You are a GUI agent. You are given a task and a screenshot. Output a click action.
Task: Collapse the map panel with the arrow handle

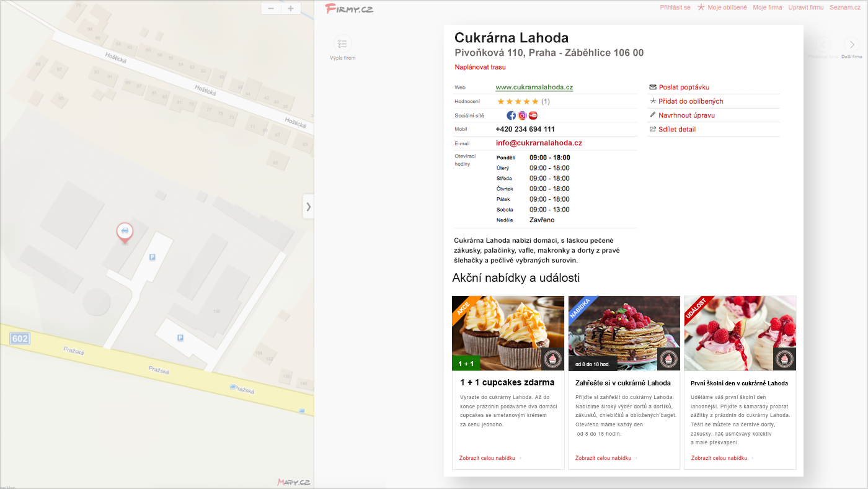click(308, 206)
